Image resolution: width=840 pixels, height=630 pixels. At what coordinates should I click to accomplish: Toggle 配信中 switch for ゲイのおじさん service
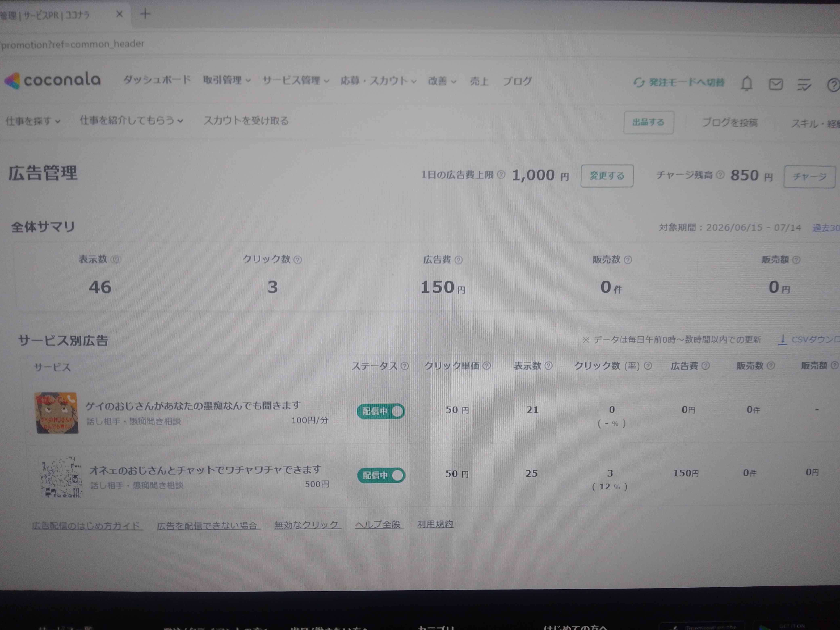click(x=381, y=411)
